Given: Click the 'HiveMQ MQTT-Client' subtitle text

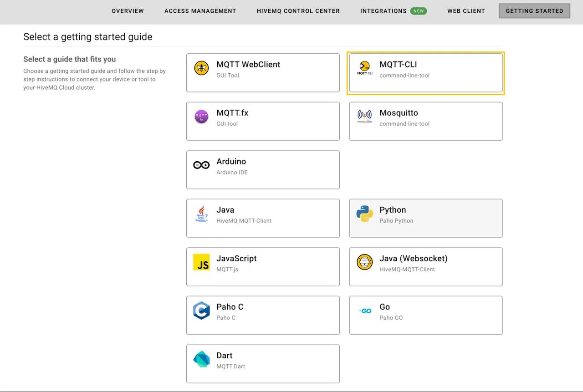Looking at the screenshot, I should click(x=244, y=221).
